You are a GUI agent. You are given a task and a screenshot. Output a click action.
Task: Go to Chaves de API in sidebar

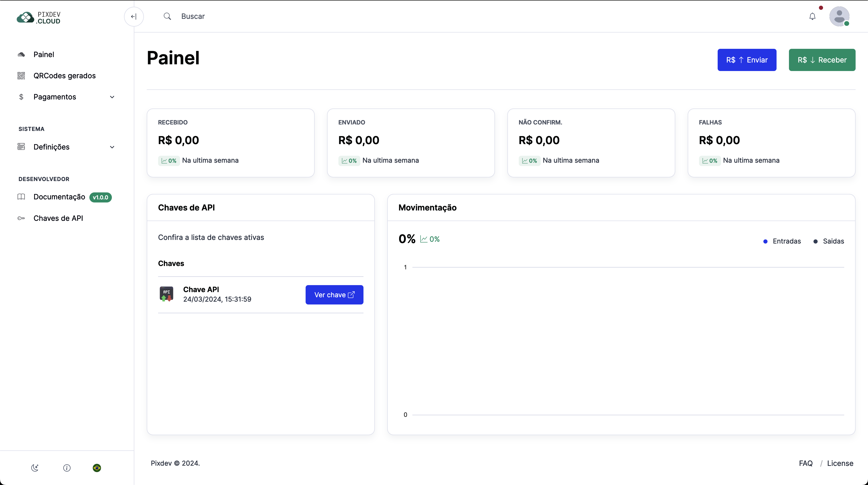point(58,218)
